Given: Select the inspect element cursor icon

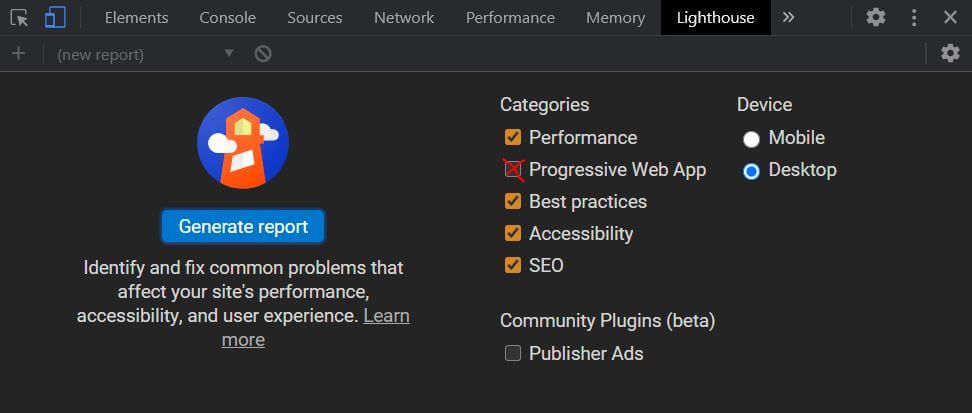Looking at the screenshot, I should (x=20, y=18).
